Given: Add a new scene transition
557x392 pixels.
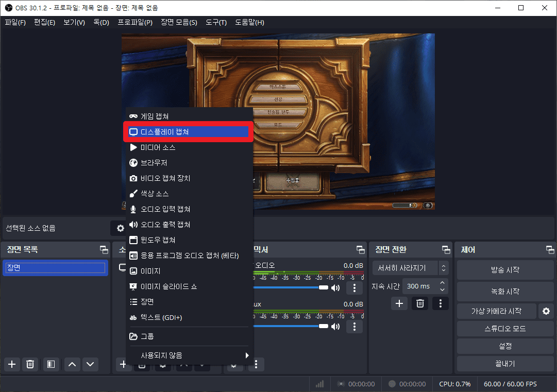Looking at the screenshot, I should coord(399,303).
